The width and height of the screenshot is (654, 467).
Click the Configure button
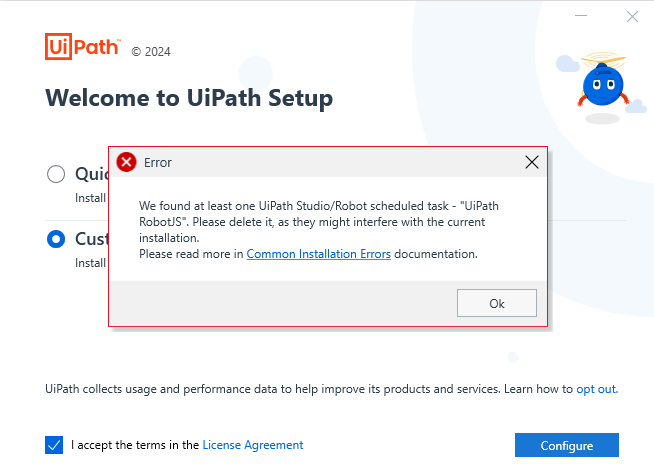point(566,445)
